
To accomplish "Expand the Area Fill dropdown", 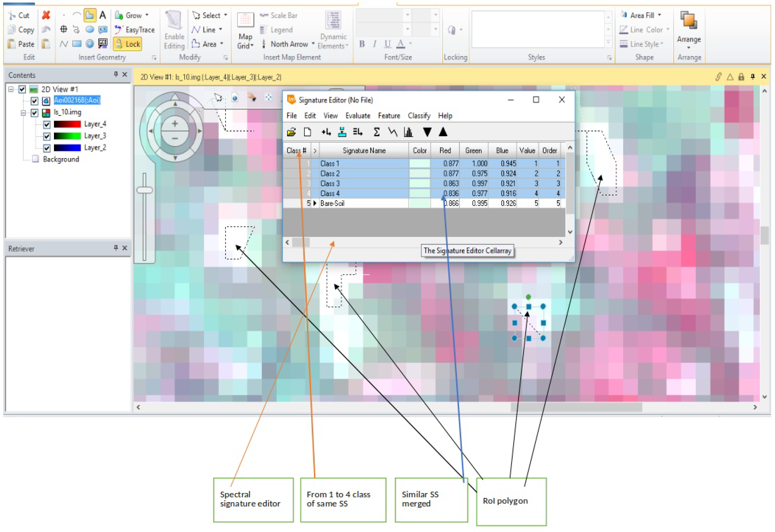I will (x=659, y=15).
